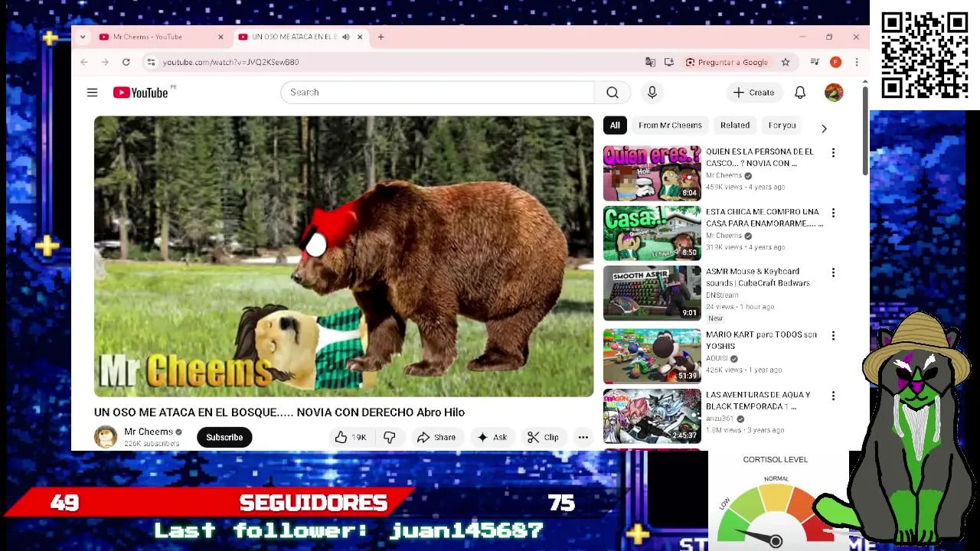
Task: Click the Ask button
Action: coord(492,437)
